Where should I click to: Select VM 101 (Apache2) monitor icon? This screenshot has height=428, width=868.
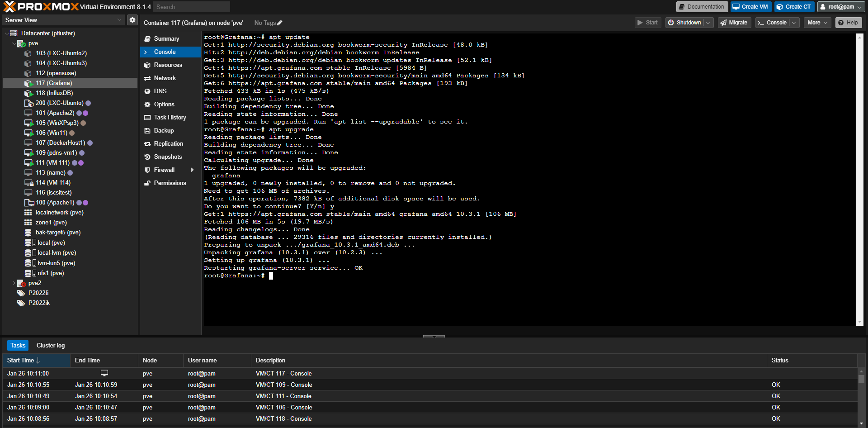pos(28,113)
